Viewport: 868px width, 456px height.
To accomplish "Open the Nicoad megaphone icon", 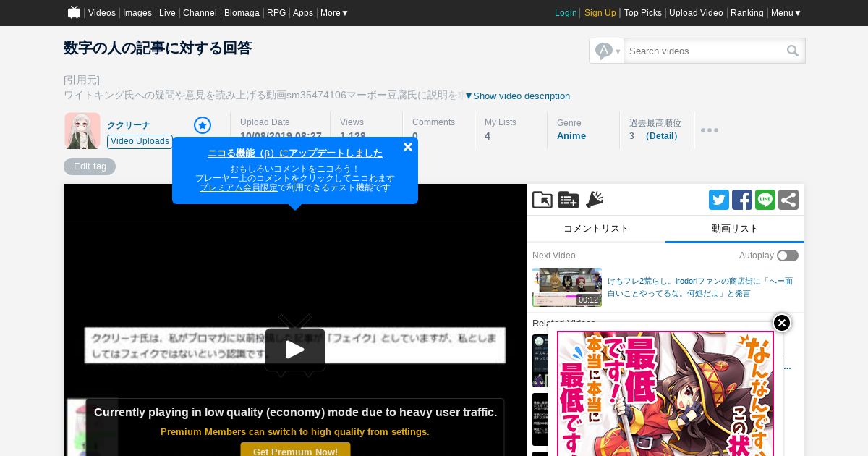I will click(595, 200).
